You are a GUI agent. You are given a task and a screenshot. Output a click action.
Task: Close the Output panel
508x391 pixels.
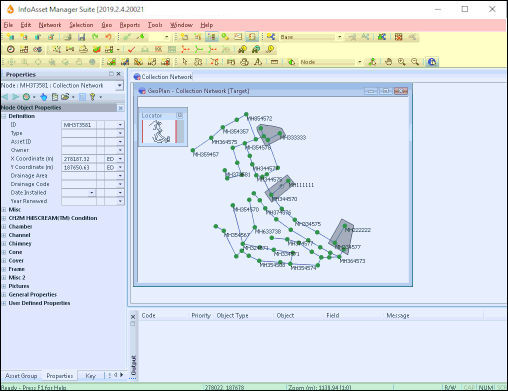(x=133, y=316)
